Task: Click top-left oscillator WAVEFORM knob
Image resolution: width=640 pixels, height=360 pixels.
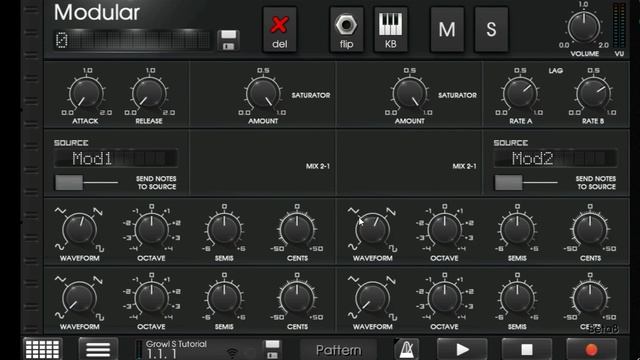Action: (80, 229)
